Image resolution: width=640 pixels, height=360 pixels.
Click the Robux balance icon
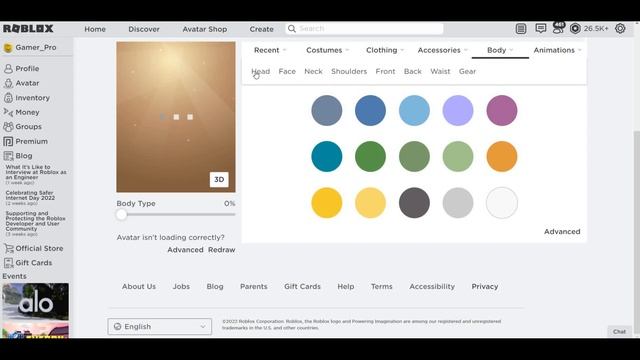575,29
